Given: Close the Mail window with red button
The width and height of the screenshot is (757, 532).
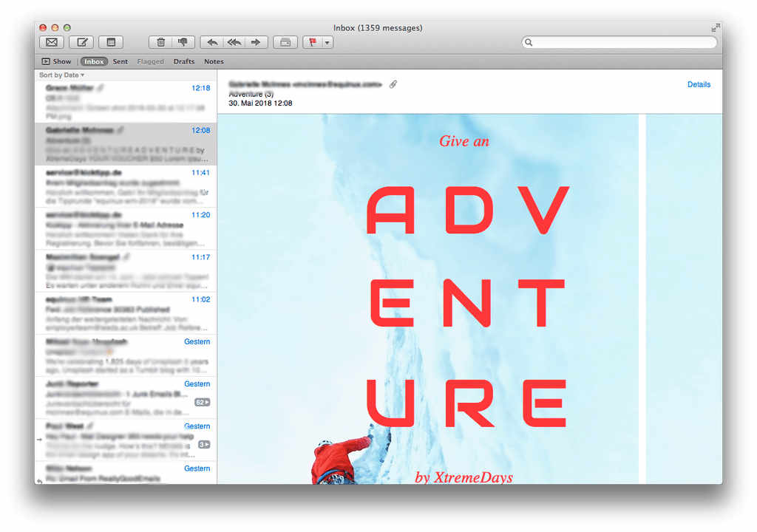Looking at the screenshot, I should (43, 28).
